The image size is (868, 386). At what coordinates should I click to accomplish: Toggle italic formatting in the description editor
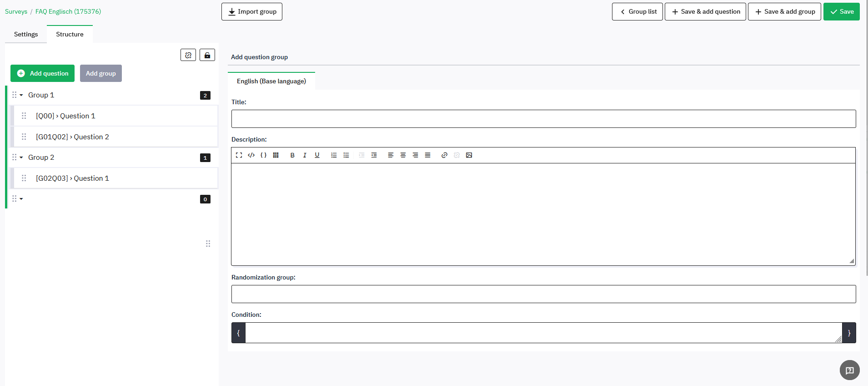pyautogui.click(x=305, y=155)
